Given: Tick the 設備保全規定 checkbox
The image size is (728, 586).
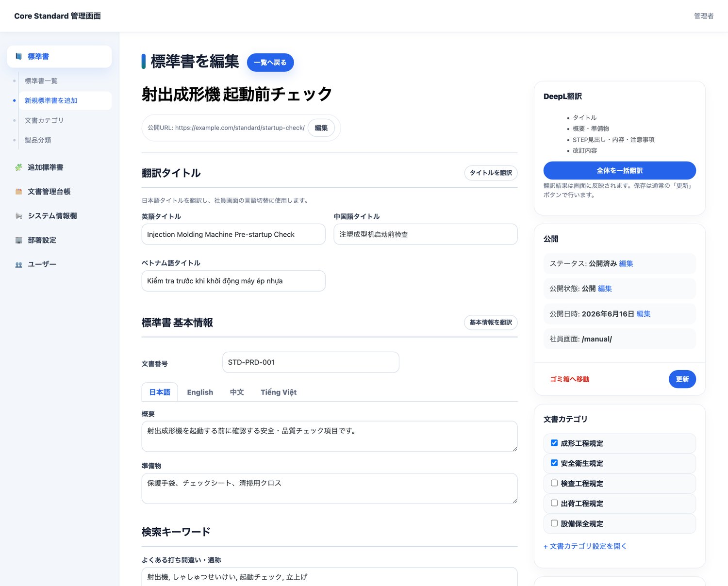Looking at the screenshot, I should coord(554,523).
